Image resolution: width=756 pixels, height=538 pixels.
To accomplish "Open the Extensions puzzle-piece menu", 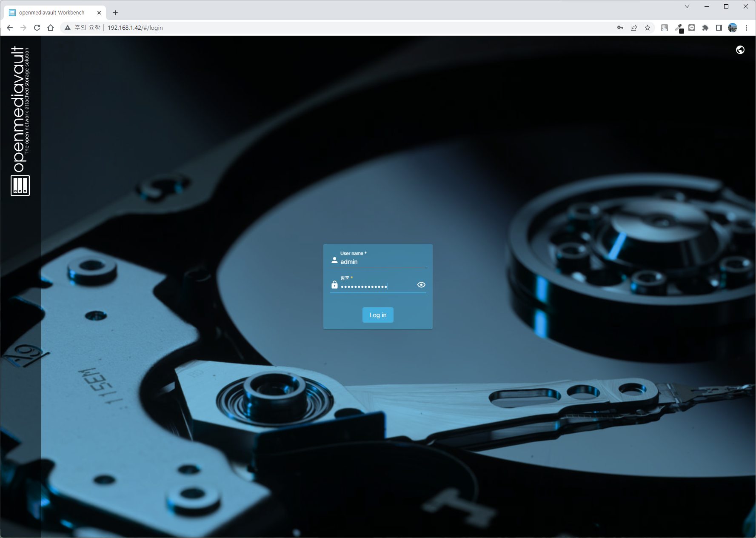I will coord(705,28).
